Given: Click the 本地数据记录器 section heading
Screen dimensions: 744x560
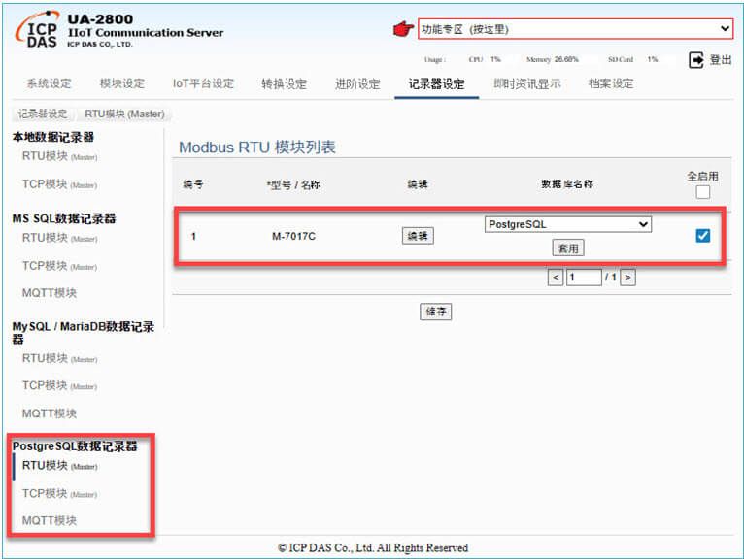Looking at the screenshot, I should click(x=53, y=137).
